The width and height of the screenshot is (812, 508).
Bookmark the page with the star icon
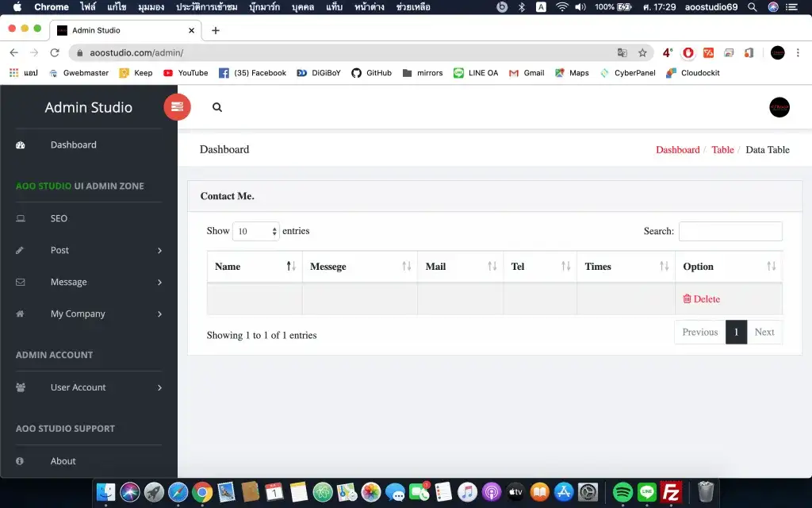click(642, 53)
